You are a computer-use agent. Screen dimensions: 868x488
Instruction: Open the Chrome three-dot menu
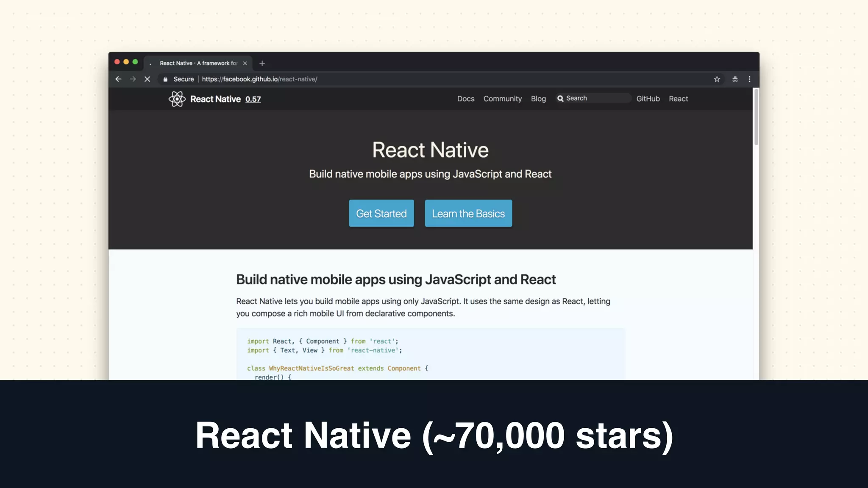pyautogui.click(x=749, y=79)
